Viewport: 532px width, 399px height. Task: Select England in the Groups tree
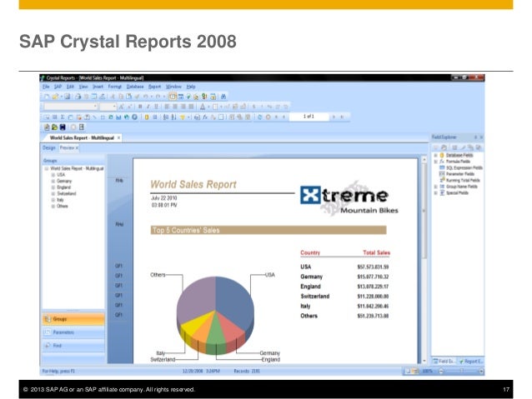[63, 187]
